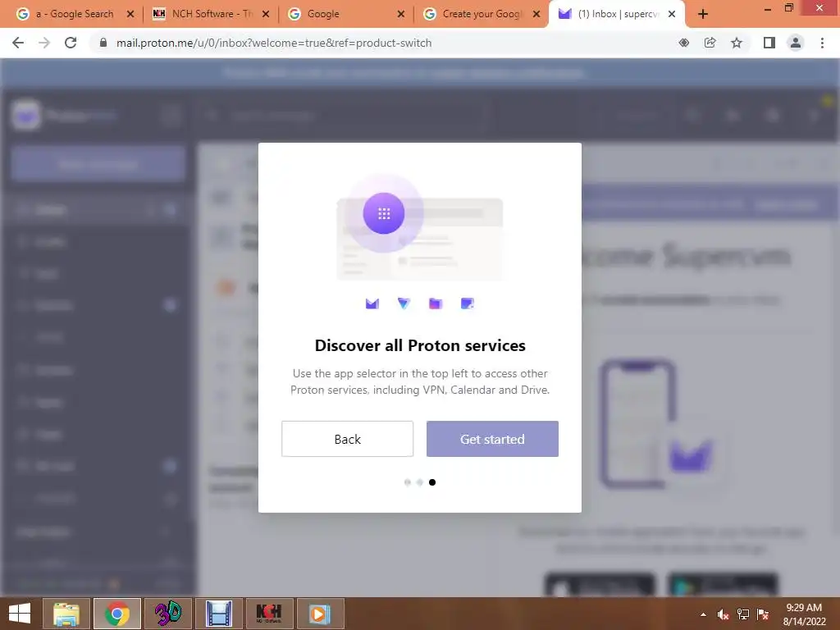Select the first onboarding step dot
Image resolution: width=840 pixels, height=630 pixels.
408,482
